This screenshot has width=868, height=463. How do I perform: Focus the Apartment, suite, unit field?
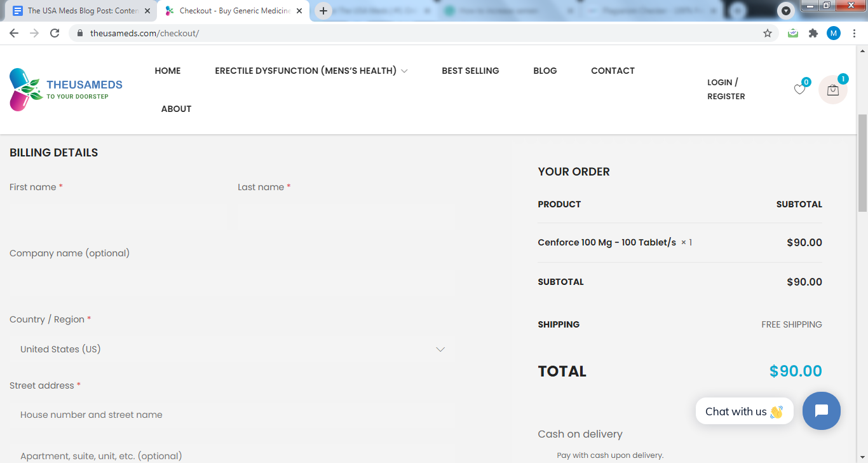(232, 455)
